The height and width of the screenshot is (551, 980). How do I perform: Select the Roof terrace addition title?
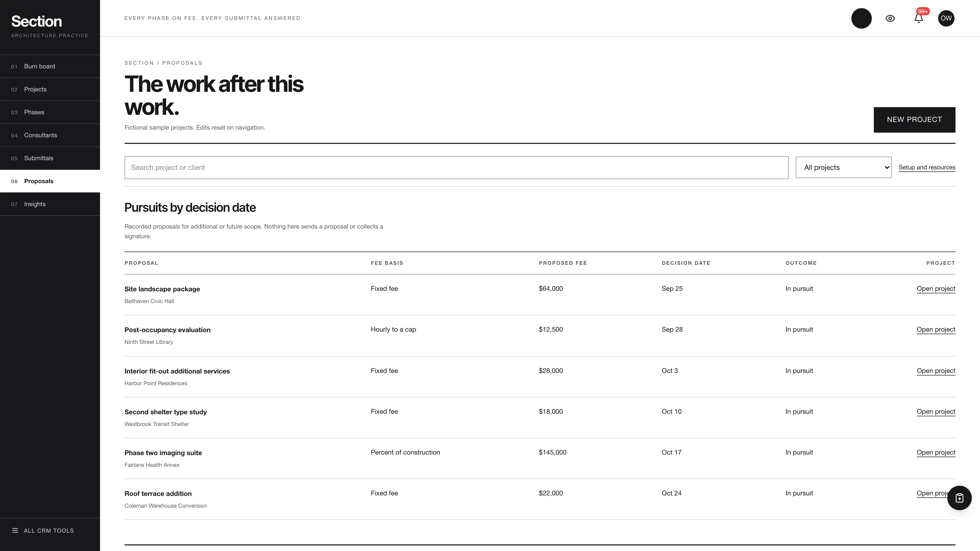pyautogui.click(x=158, y=494)
